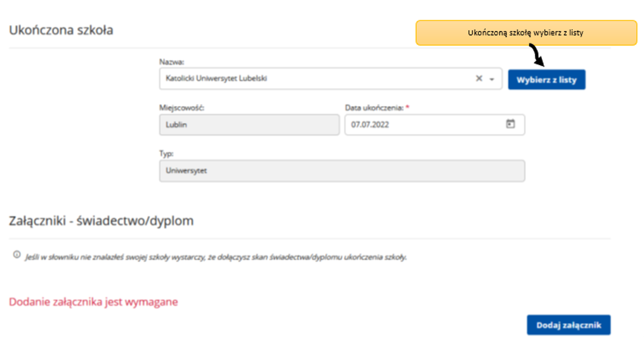Select the Ukończona szkoła section heading
Screen dimensions: 644x347
(61, 30)
